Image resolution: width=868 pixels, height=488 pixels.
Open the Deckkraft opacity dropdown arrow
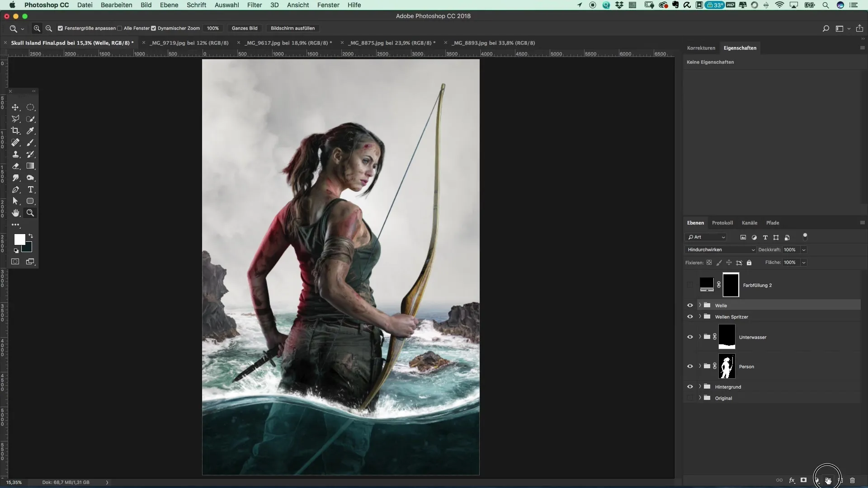coord(804,250)
